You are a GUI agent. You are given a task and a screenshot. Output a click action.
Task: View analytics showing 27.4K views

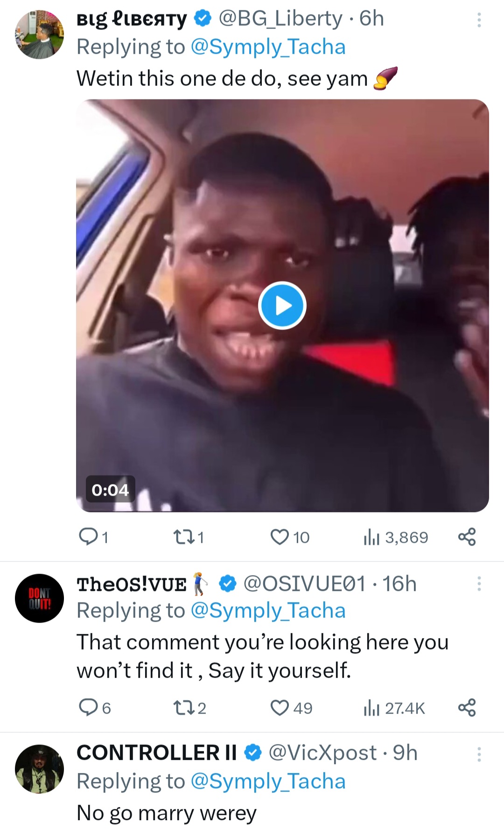tap(394, 708)
